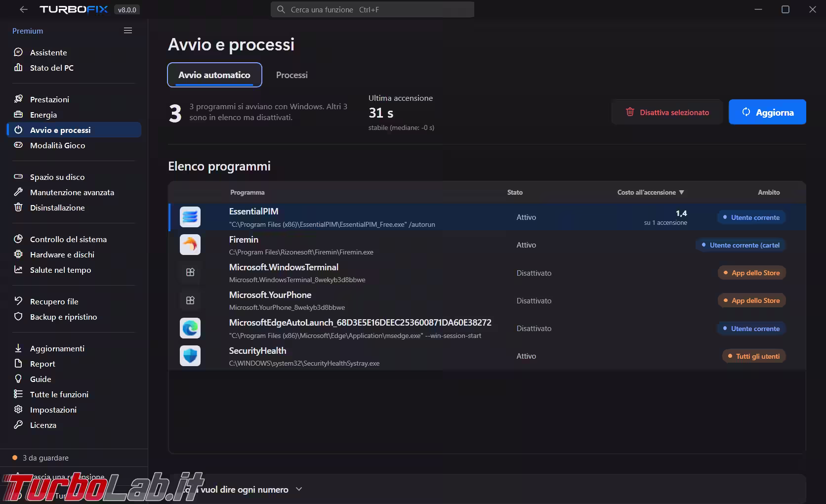
Task: Collapse the sidebar with hamburger icon
Action: (128, 31)
